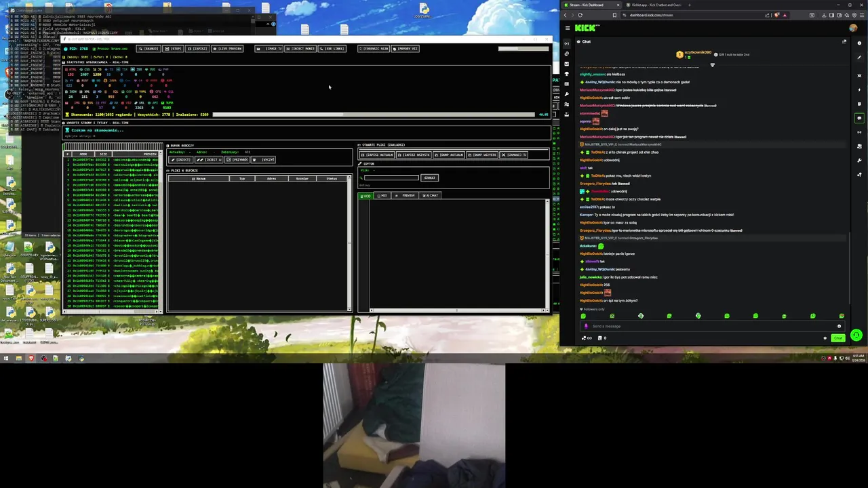Sort buffer files by Nazwa column

pyautogui.click(x=199, y=179)
